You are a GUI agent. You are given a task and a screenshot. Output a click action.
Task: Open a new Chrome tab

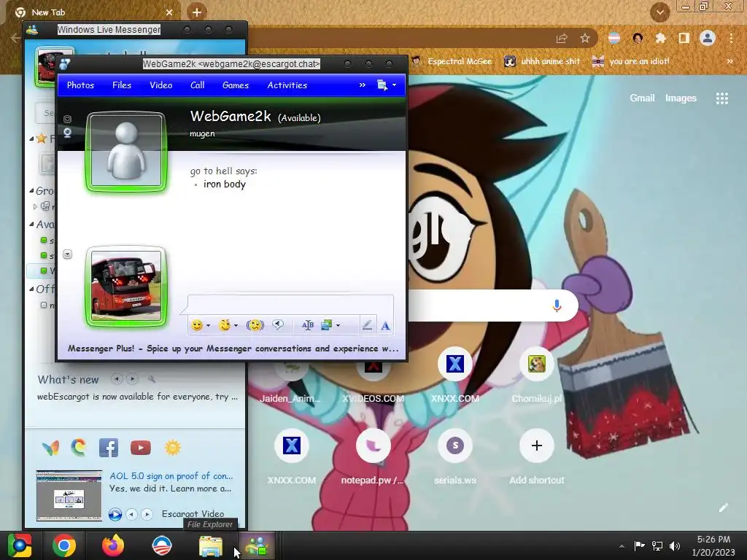pos(197,12)
